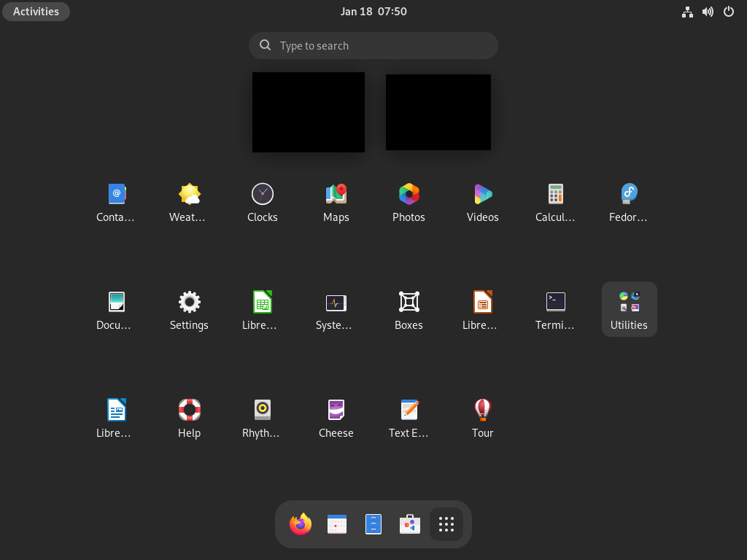Click the Activities button
Screen dimensions: 747x560
[x=36, y=12]
